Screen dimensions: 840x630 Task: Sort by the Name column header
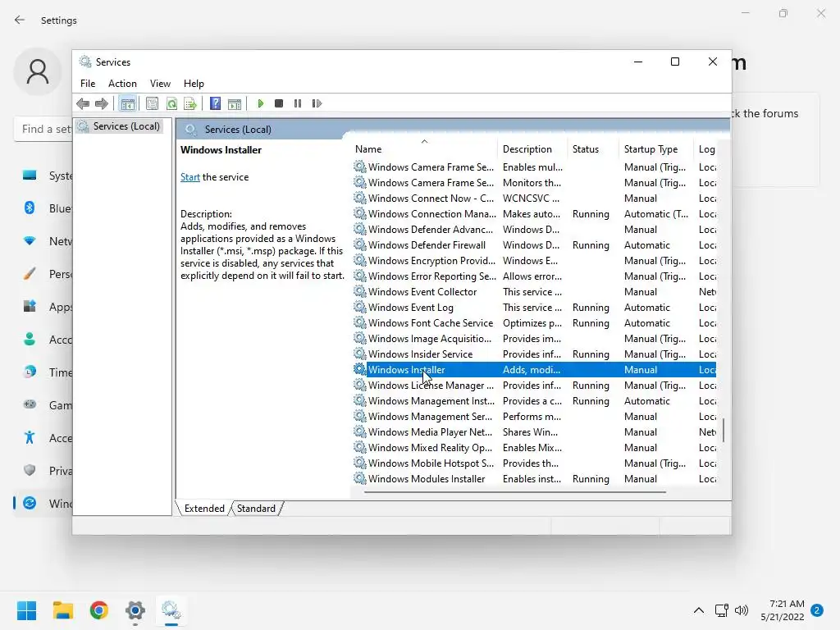click(424, 149)
